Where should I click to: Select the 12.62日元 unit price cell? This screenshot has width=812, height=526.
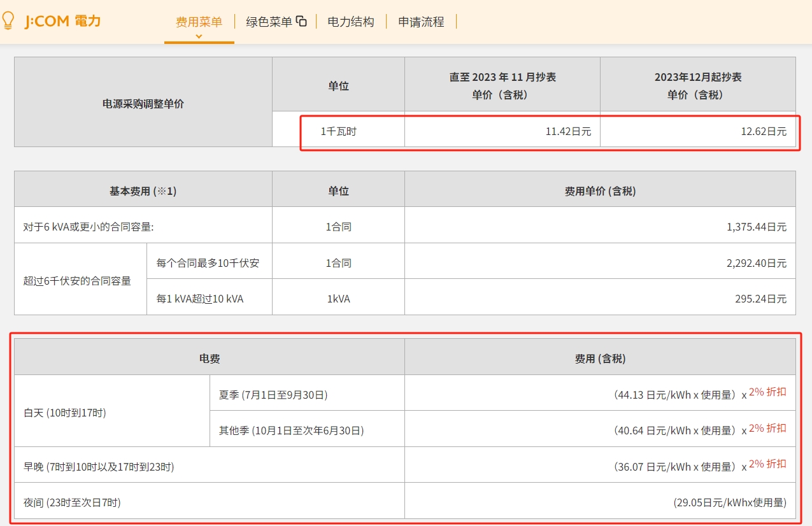click(x=698, y=132)
